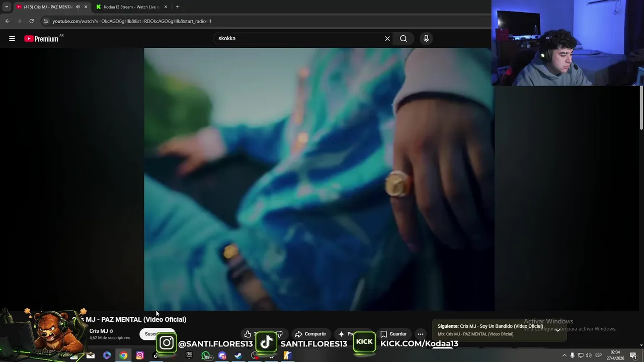Clear the search box with the X
This screenshot has width=644, height=362.
pos(387,39)
